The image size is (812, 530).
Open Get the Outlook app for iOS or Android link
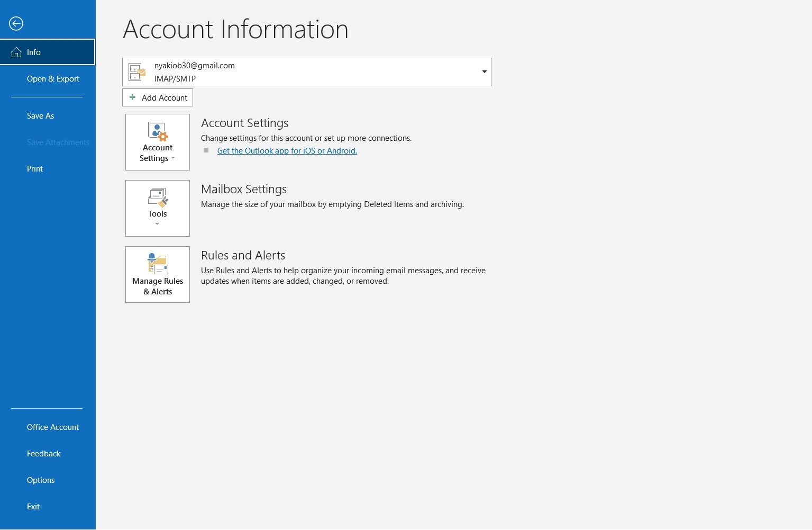[x=287, y=151]
